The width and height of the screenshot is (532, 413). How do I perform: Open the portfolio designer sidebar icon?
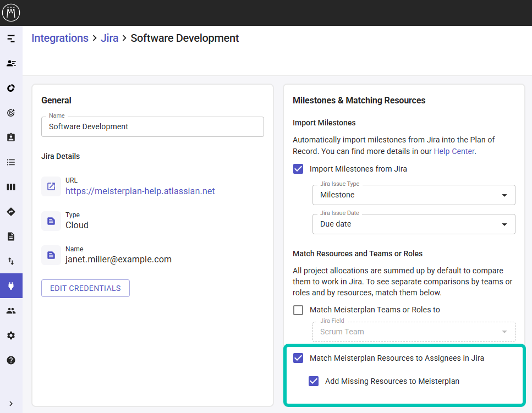pos(11,38)
